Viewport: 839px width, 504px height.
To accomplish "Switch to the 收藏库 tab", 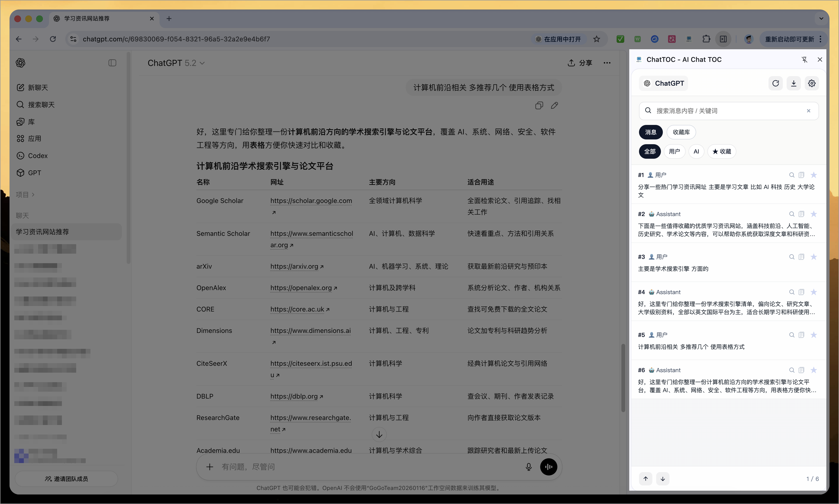I will [x=681, y=132].
